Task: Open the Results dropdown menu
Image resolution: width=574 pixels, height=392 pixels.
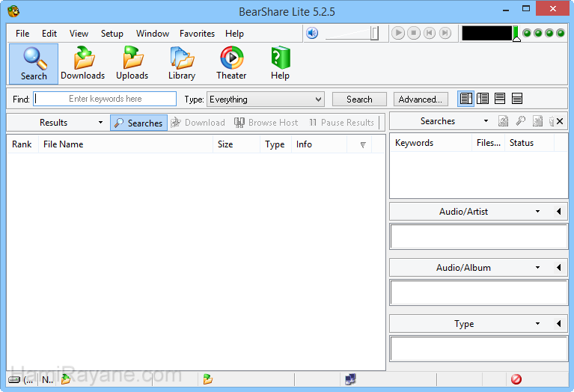Action: pyautogui.click(x=100, y=122)
